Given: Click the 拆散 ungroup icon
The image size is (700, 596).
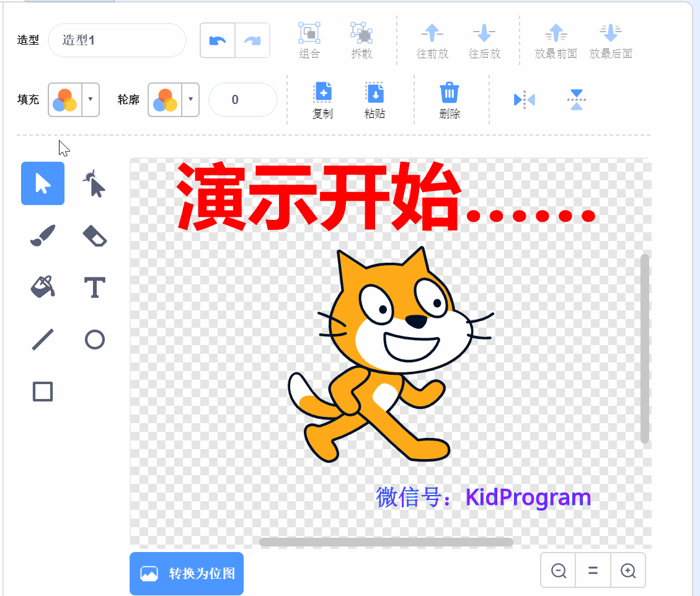Looking at the screenshot, I should [361, 41].
